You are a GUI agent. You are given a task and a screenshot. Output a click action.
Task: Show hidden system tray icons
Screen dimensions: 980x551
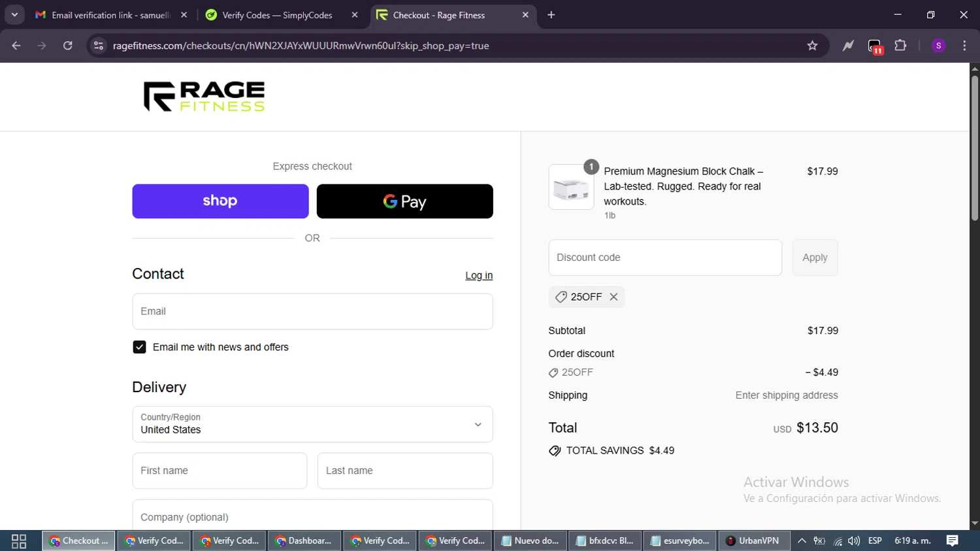802,541
